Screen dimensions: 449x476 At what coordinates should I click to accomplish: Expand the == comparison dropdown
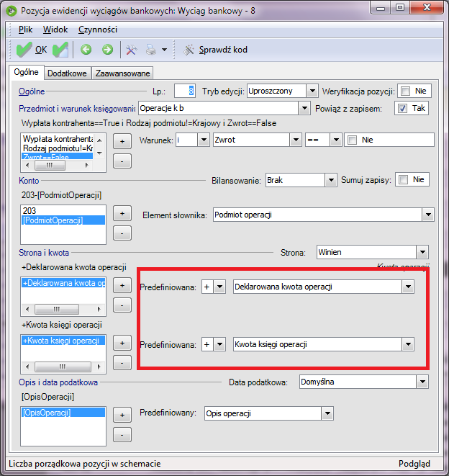(x=336, y=140)
